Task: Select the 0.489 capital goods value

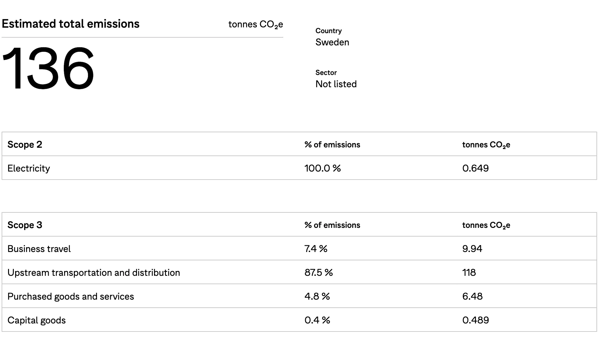Action: 475,320
